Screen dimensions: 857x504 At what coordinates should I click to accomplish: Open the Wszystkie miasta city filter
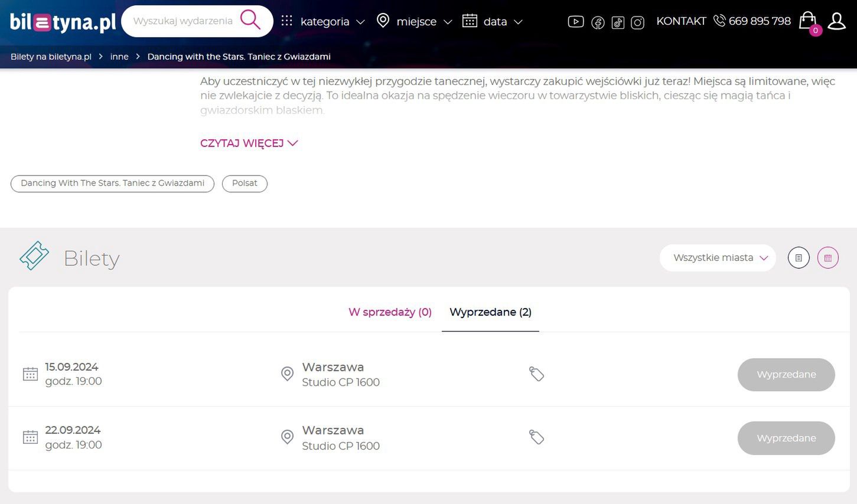[718, 258]
